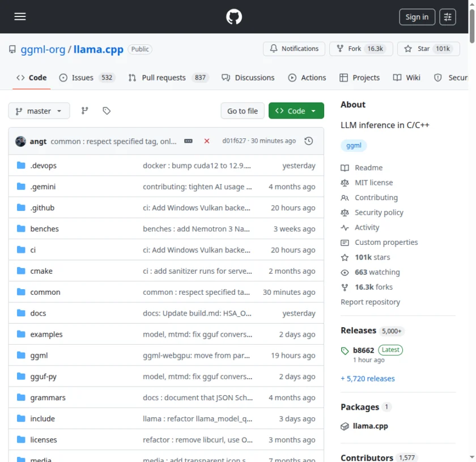Open the + 5,720 releases link
476x462 pixels.
(368, 379)
